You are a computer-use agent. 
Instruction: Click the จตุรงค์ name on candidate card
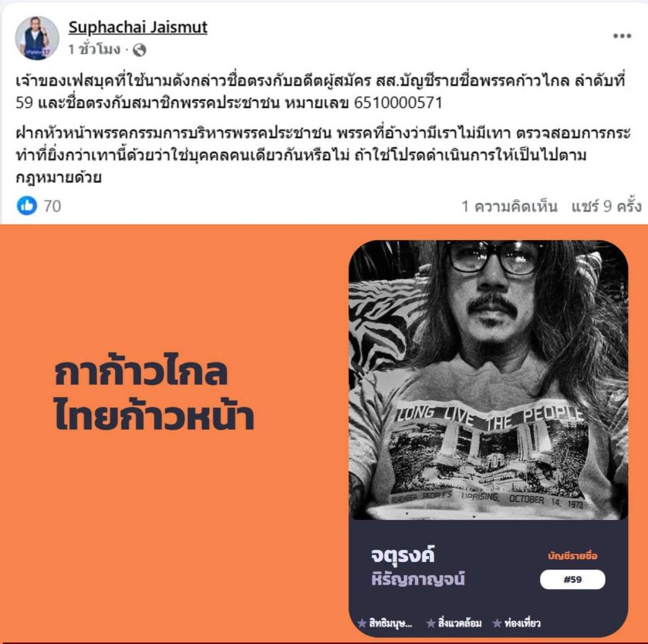pos(403,555)
